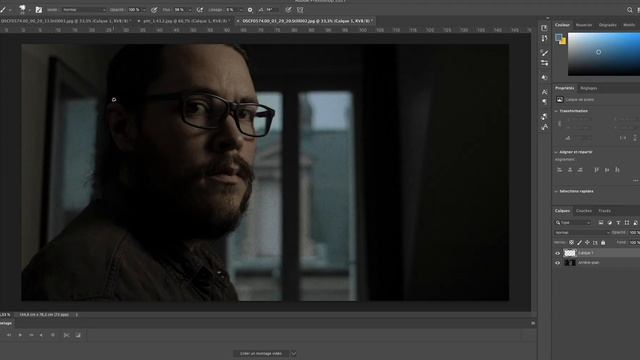Screen dimensions: 640x360
Task: Enable airbrush-style build-up icon
Action: (x=200, y=10)
